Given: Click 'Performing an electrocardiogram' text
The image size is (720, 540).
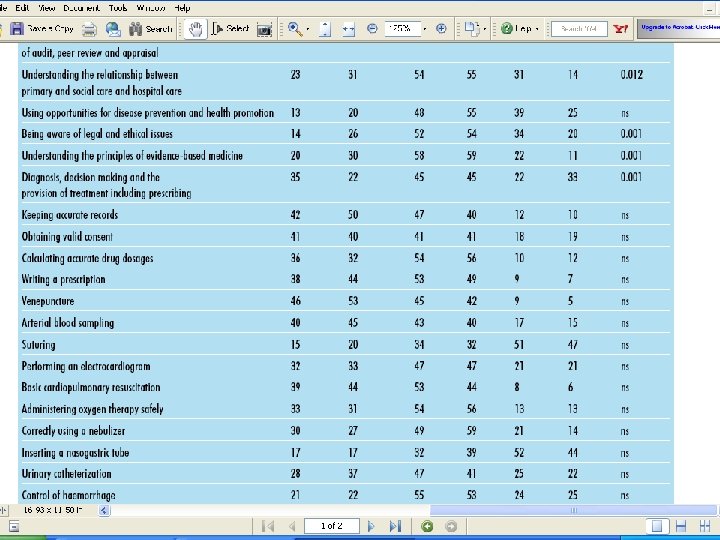Looking at the screenshot, I should [x=86, y=366].
